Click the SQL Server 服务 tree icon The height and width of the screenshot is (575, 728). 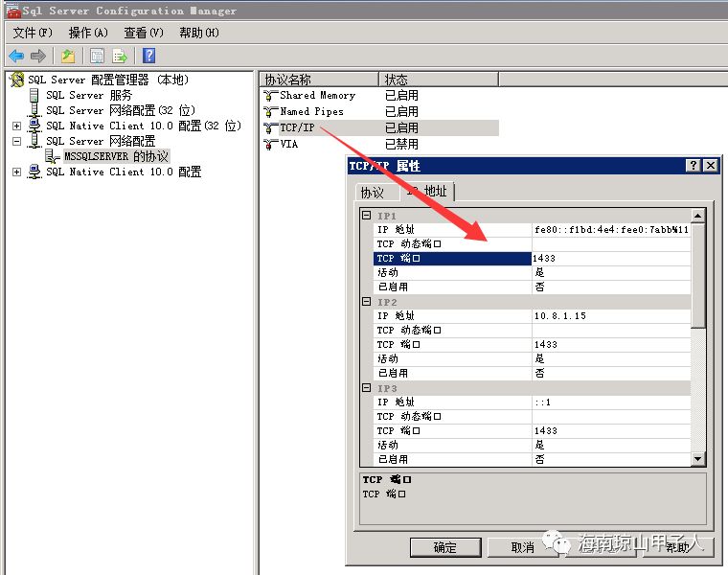(34, 95)
